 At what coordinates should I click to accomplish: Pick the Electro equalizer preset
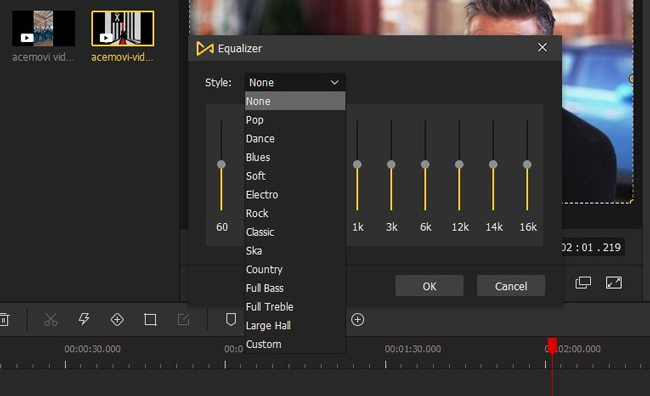pyautogui.click(x=295, y=194)
